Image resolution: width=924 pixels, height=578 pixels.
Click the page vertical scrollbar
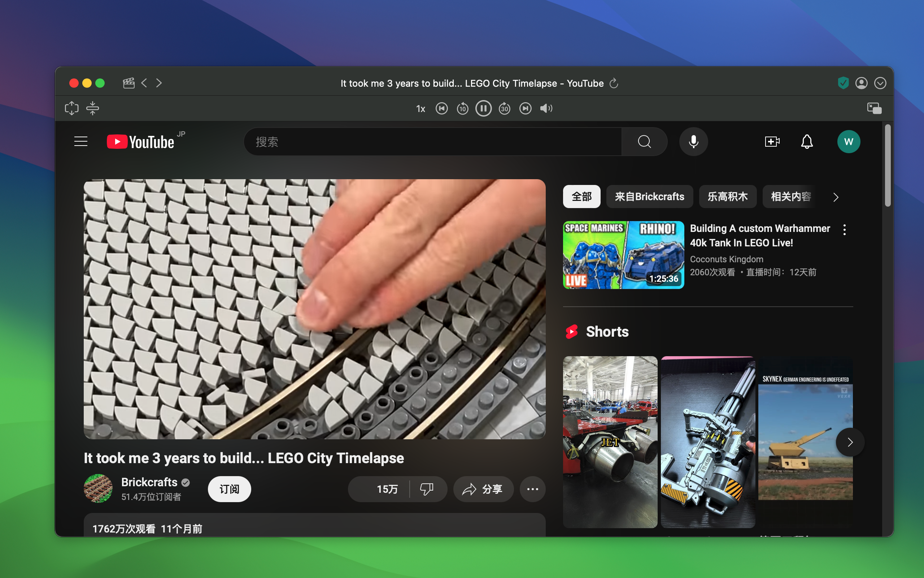point(888,165)
